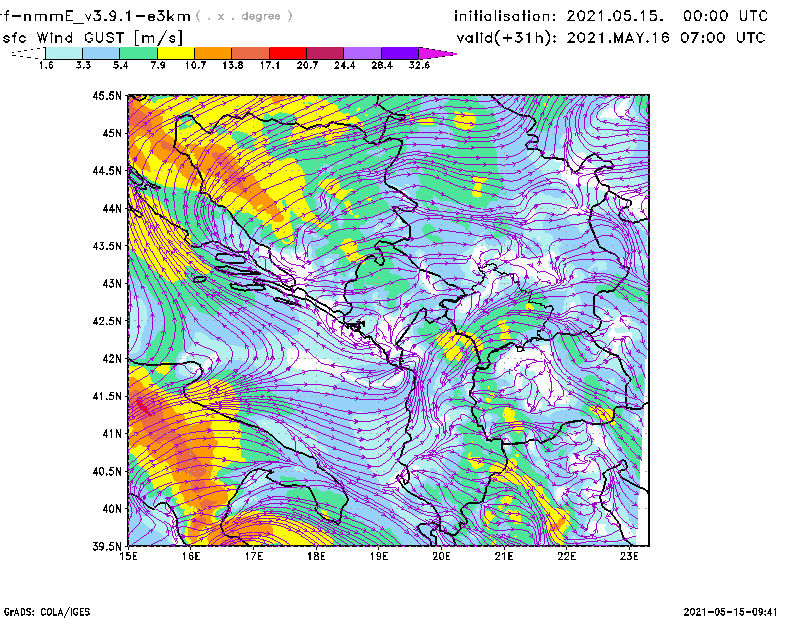Click the '3.3' colorbar value label

83,65
